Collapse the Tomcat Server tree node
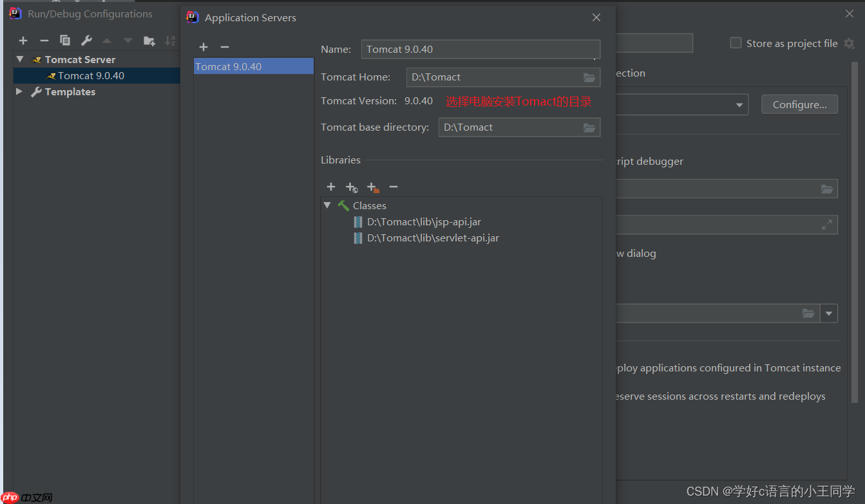 click(x=20, y=59)
